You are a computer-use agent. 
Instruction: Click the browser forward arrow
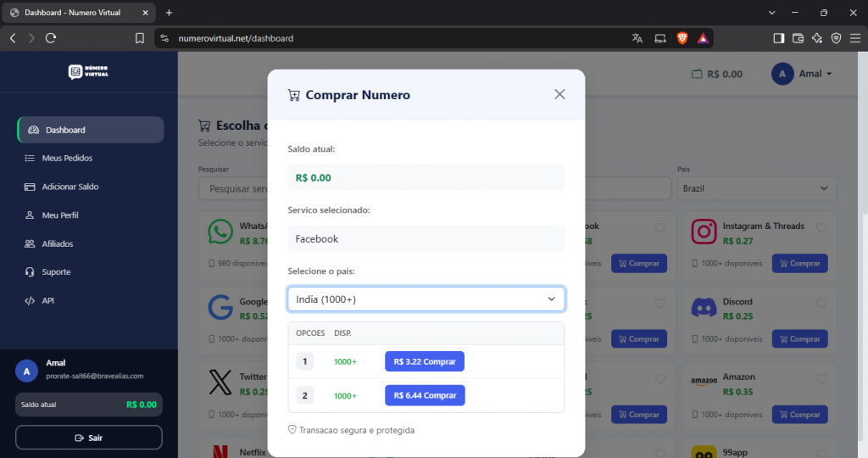tap(31, 38)
